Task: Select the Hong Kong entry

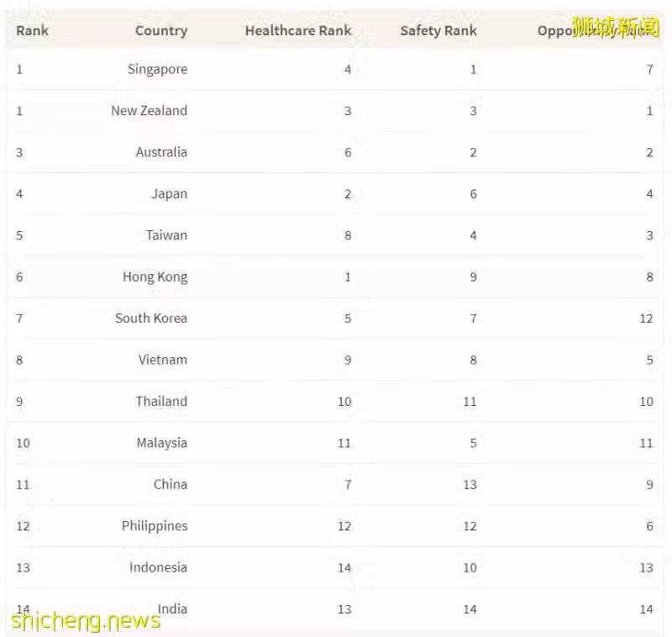Action: [155, 277]
